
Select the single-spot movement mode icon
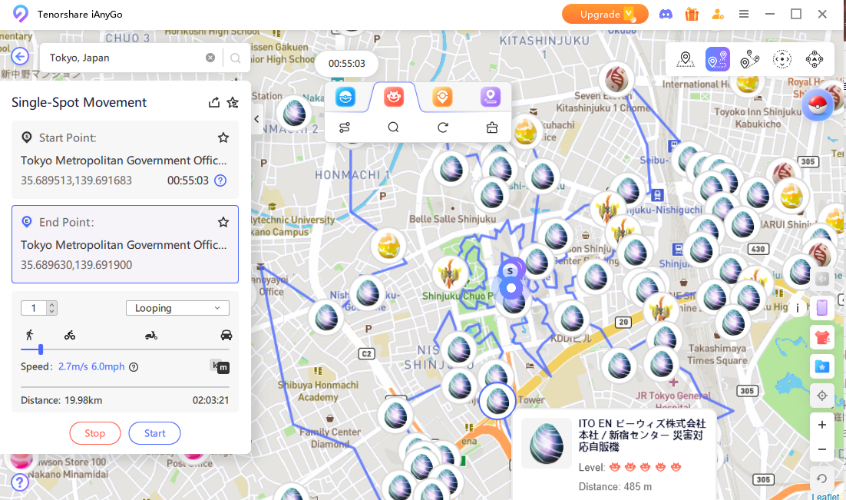click(x=718, y=59)
